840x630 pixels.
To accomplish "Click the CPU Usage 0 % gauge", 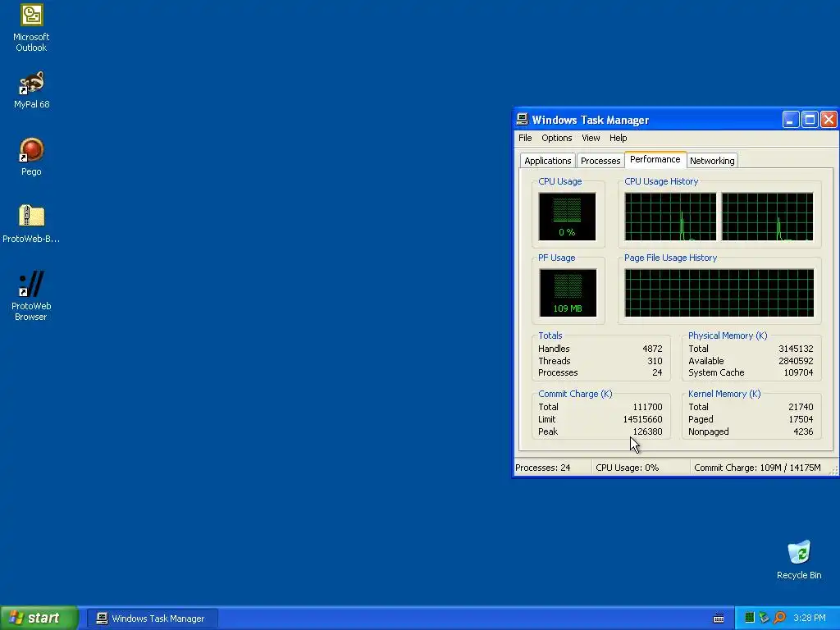I will [x=567, y=217].
